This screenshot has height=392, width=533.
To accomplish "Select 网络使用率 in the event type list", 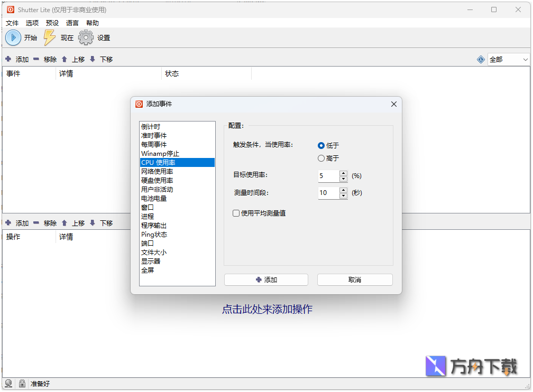I will pyautogui.click(x=159, y=171).
